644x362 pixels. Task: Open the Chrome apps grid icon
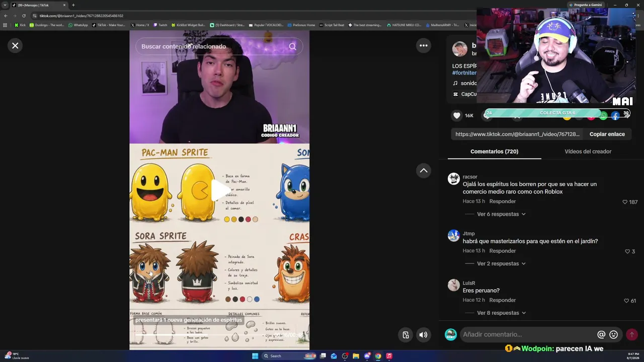pos(5,25)
